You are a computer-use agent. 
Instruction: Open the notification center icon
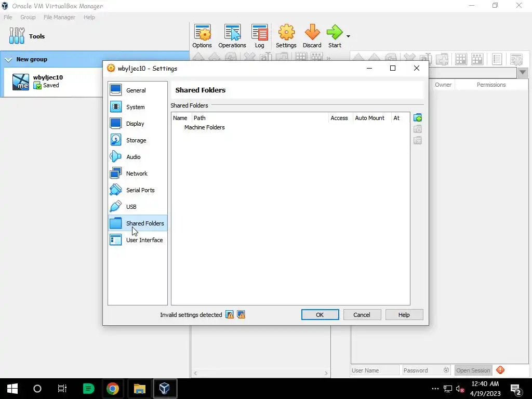(x=515, y=389)
